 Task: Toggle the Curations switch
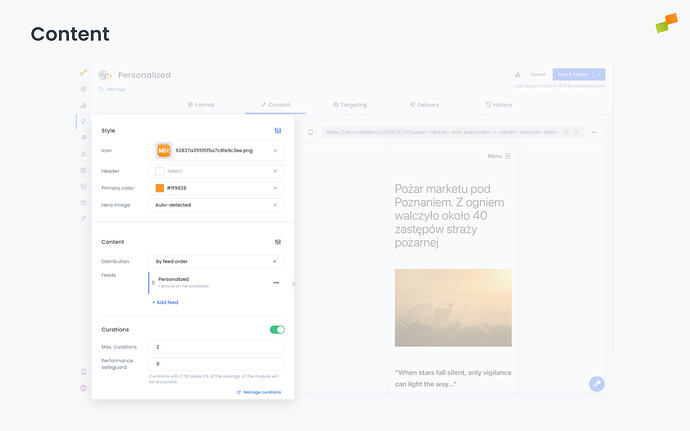(x=277, y=329)
